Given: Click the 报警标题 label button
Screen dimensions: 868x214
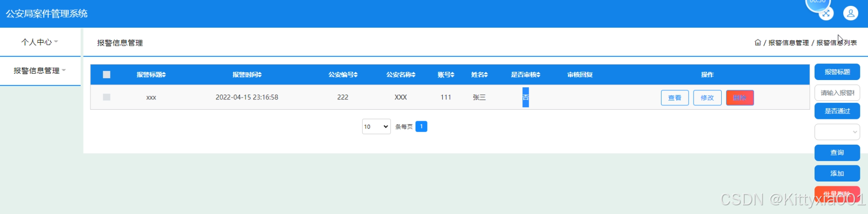Looking at the screenshot, I should (x=837, y=72).
